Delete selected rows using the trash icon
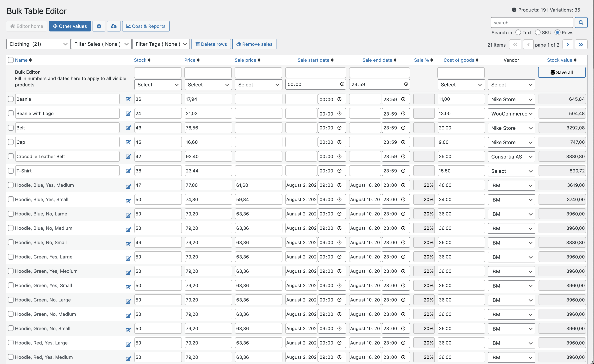The width and height of the screenshot is (594, 364). (211, 44)
